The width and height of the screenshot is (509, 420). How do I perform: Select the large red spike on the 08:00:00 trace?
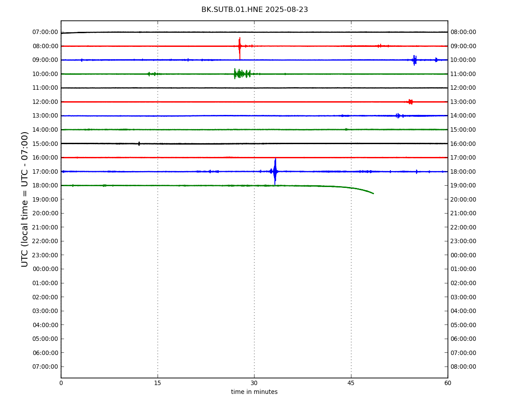tap(239, 48)
